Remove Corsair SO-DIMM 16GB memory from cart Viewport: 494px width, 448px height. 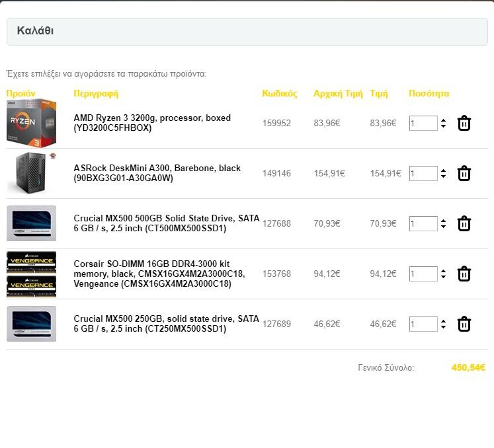point(464,274)
